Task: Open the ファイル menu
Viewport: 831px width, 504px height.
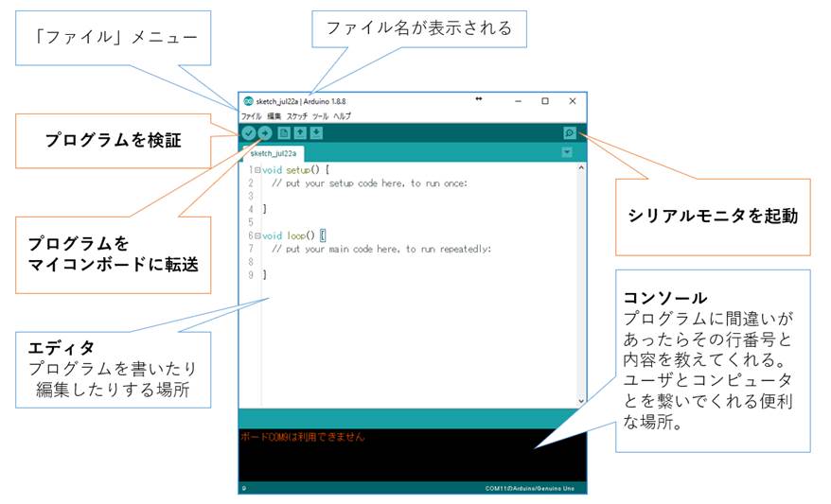Action: tap(252, 116)
